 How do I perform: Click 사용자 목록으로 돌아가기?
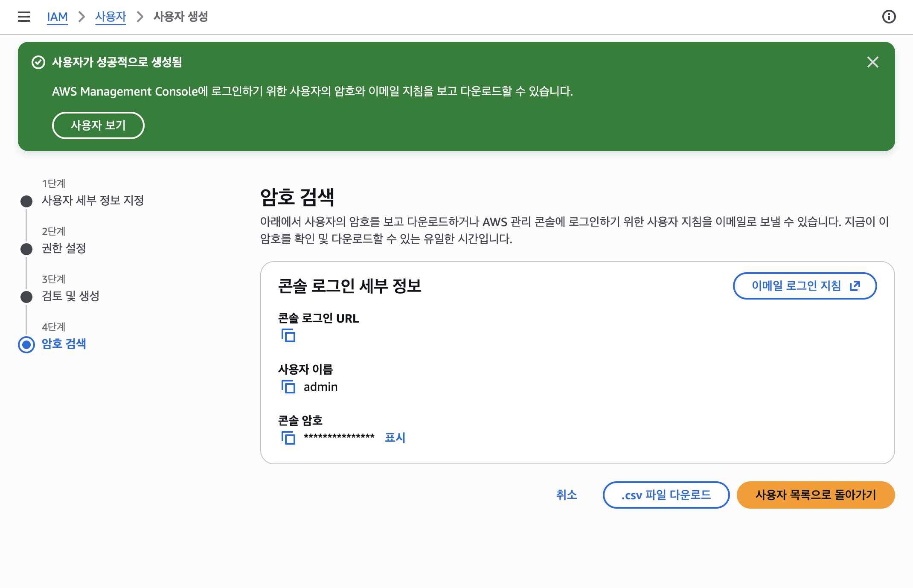pos(815,495)
